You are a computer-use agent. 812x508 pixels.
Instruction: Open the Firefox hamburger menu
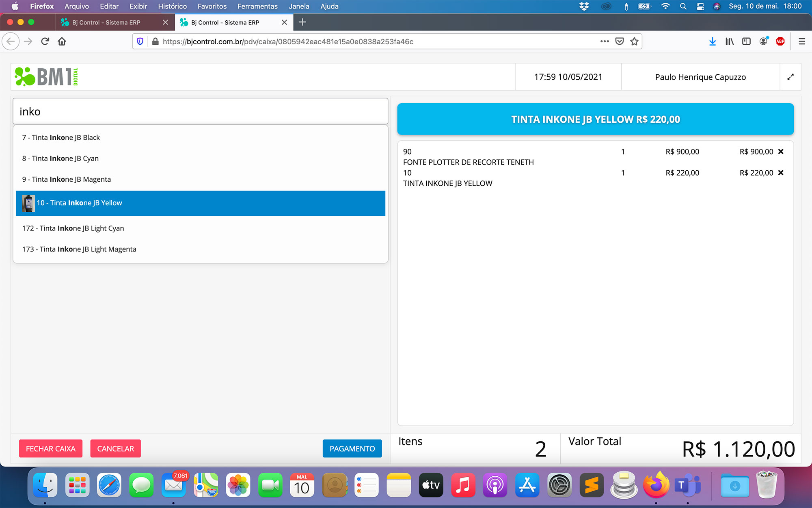(x=801, y=41)
